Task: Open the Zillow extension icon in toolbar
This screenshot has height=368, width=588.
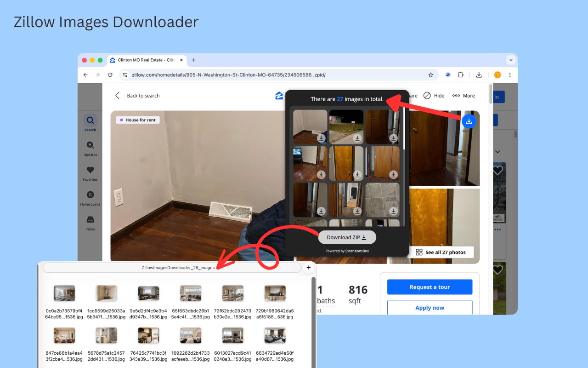Action: tap(448, 75)
